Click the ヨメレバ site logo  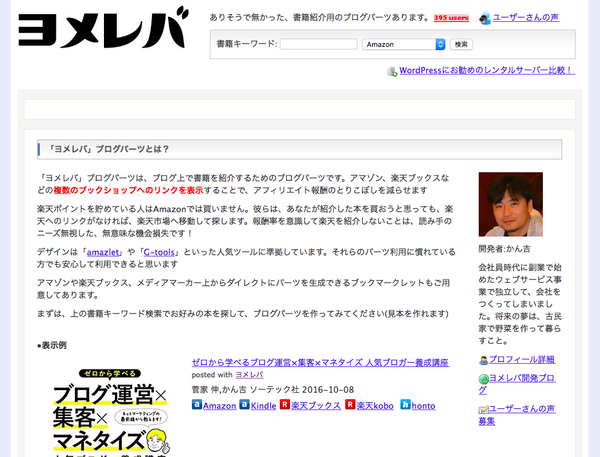104,28
